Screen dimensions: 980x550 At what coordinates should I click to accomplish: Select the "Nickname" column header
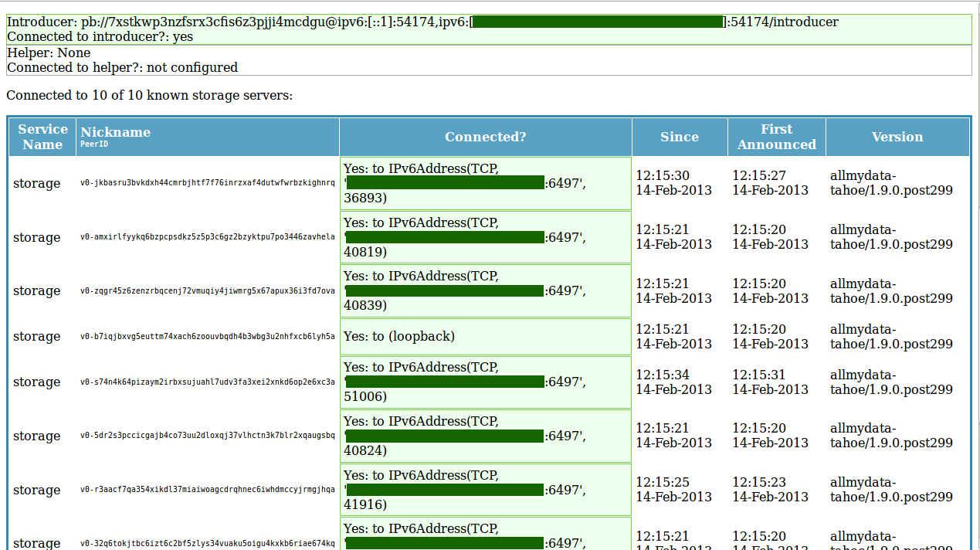tap(116, 132)
